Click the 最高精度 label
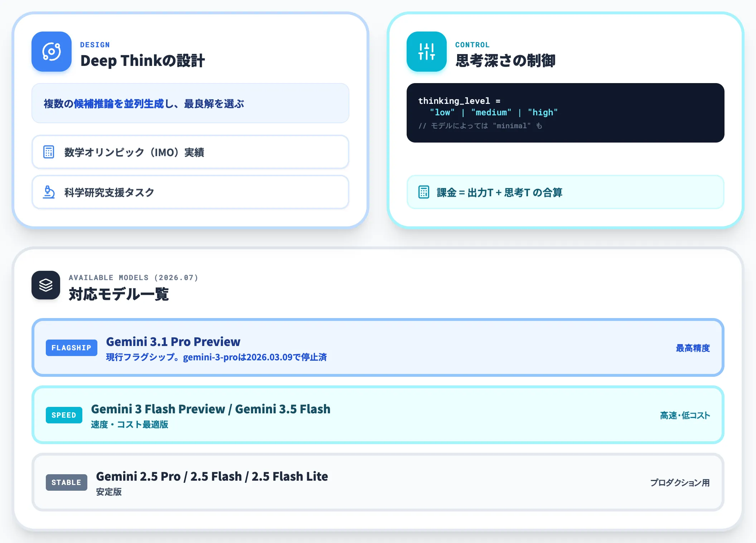 coord(693,348)
